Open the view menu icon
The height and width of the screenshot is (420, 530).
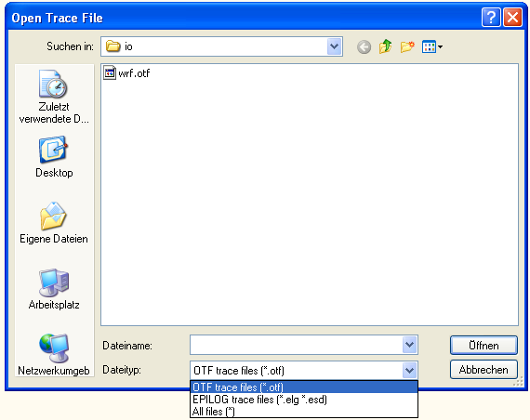432,46
